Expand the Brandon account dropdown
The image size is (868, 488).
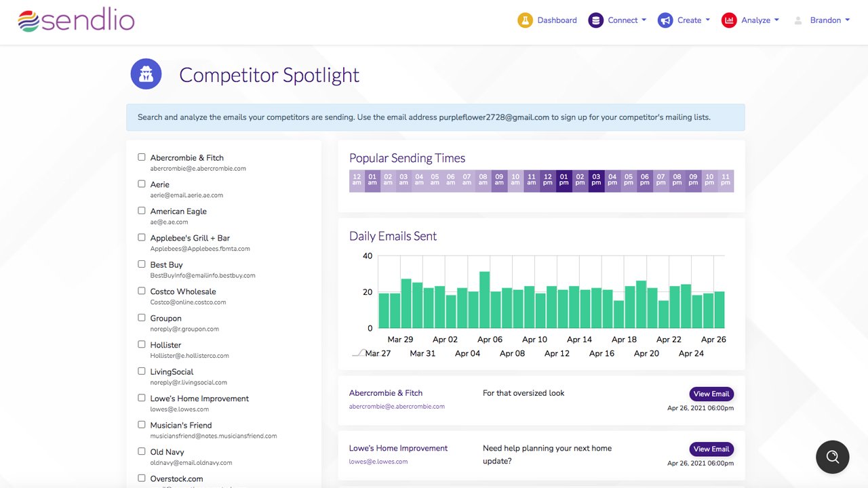tap(829, 20)
